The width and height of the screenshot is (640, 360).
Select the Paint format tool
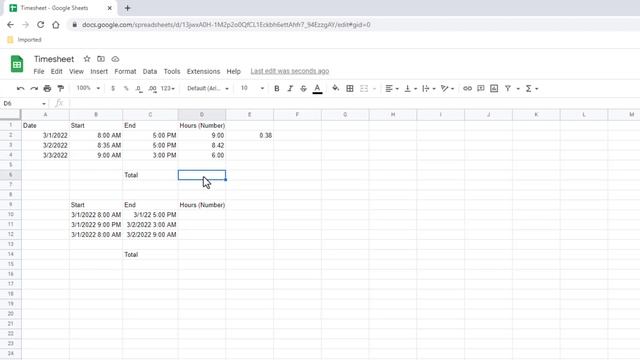point(61,89)
